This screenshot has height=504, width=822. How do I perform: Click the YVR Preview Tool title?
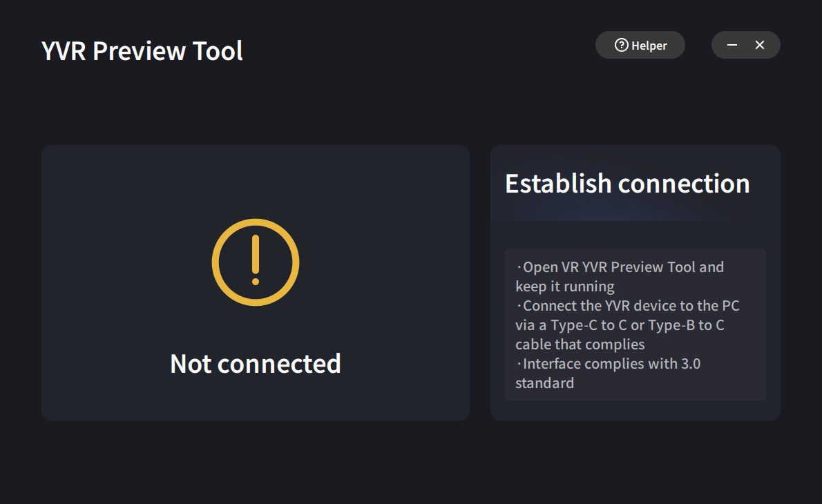142,50
